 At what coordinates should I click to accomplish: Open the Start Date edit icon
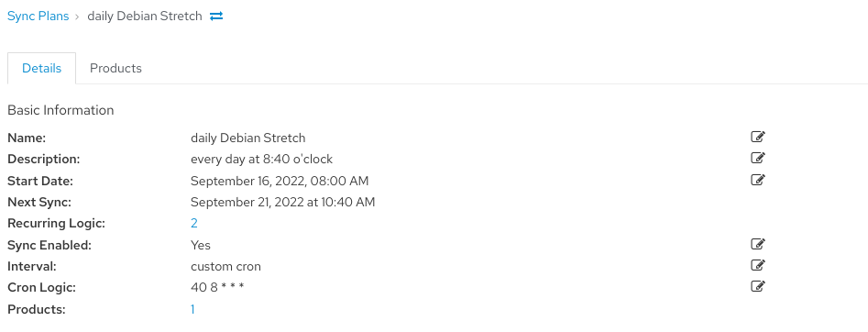[758, 180]
